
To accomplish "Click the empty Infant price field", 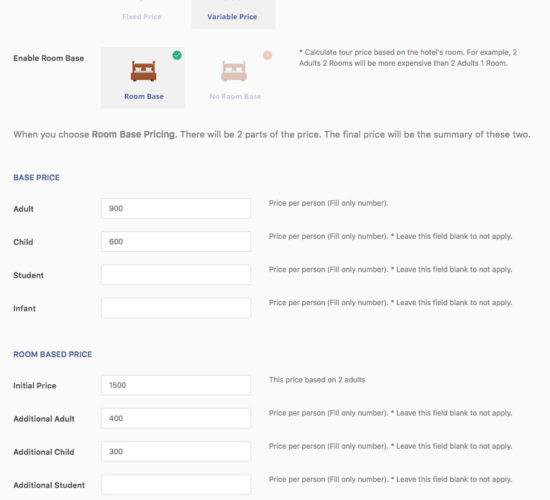I will (x=176, y=308).
